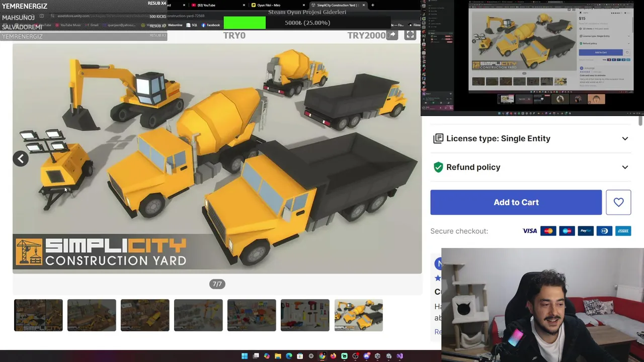The image size is (644, 362).
Task: Open the Windows Start menu
Action: click(x=245, y=356)
